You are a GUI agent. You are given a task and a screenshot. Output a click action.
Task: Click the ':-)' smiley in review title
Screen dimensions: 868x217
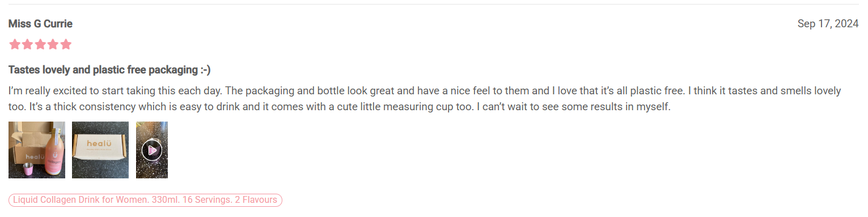pos(205,70)
